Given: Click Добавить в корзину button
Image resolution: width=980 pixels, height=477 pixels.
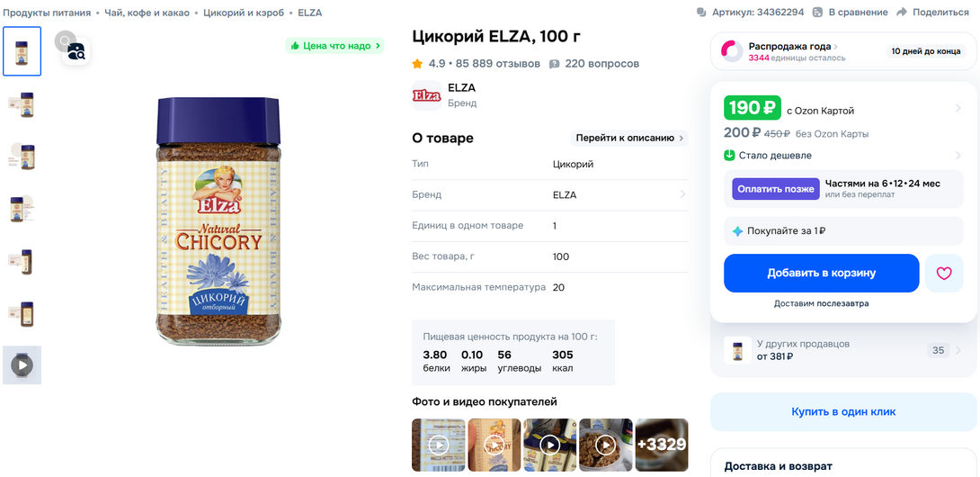Looking at the screenshot, I should pyautogui.click(x=821, y=274).
